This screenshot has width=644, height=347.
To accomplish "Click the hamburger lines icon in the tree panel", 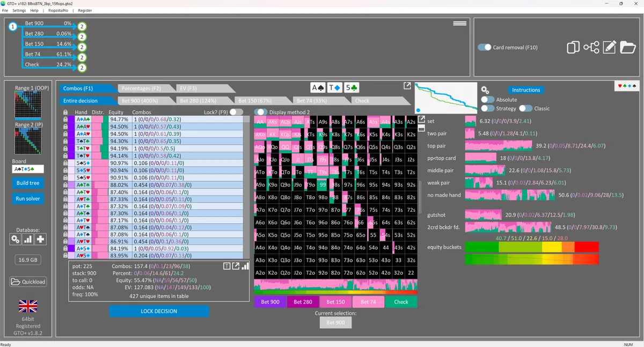I will [459, 24].
